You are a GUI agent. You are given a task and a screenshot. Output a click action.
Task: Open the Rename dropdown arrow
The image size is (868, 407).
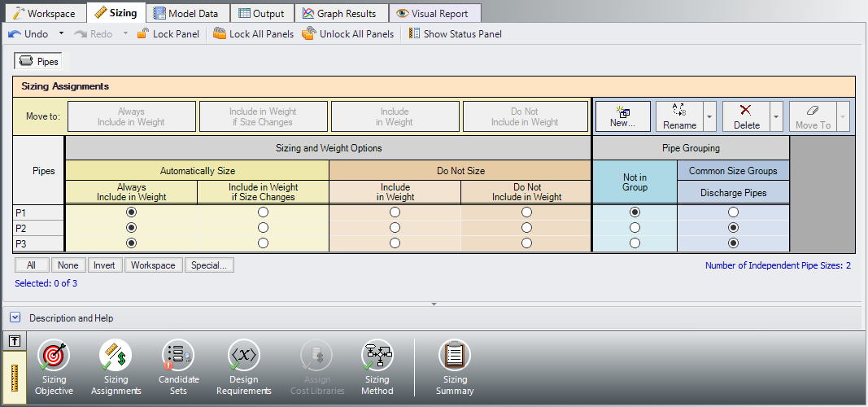pos(710,116)
